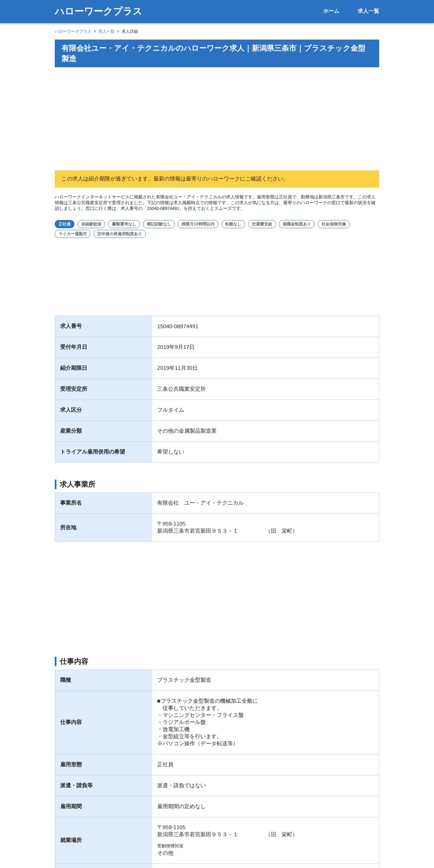Click the ハローワークプラス breadcrumb link
Viewport: 434px width, 868px height.
point(73,31)
